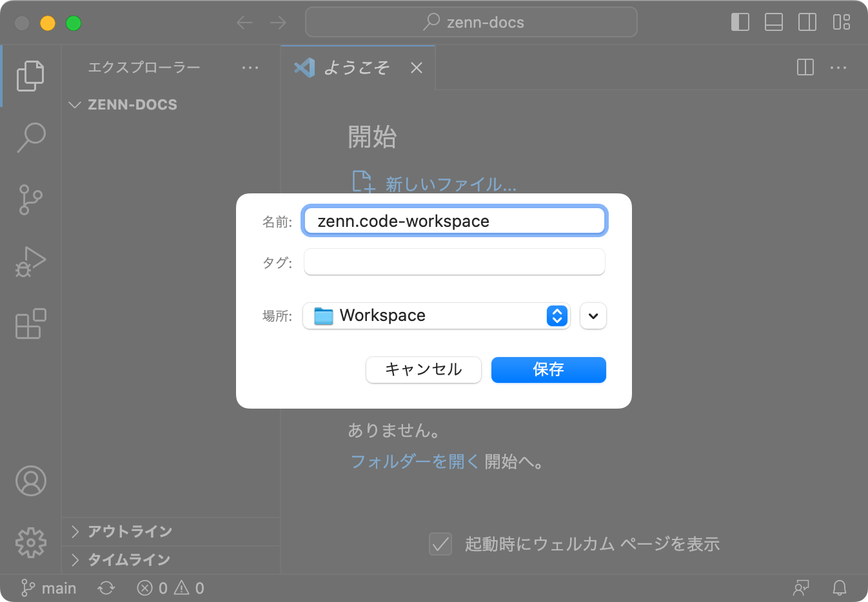Image resolution: width=868 pixels, height=602 pixels.
Task: Toggle the secondary side bar layout icon
Action: click(807, 23)
